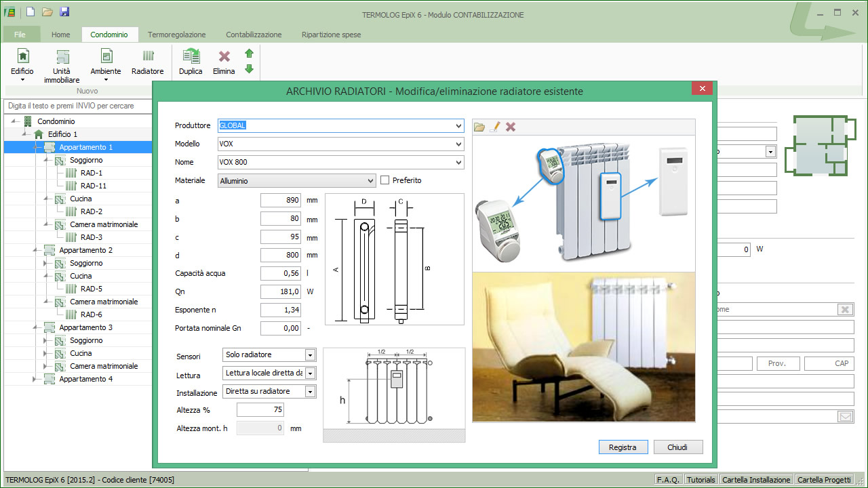This screenshot has height=488, width=868.
Task: Delete image with red X above picture
Action: (511, 127)
